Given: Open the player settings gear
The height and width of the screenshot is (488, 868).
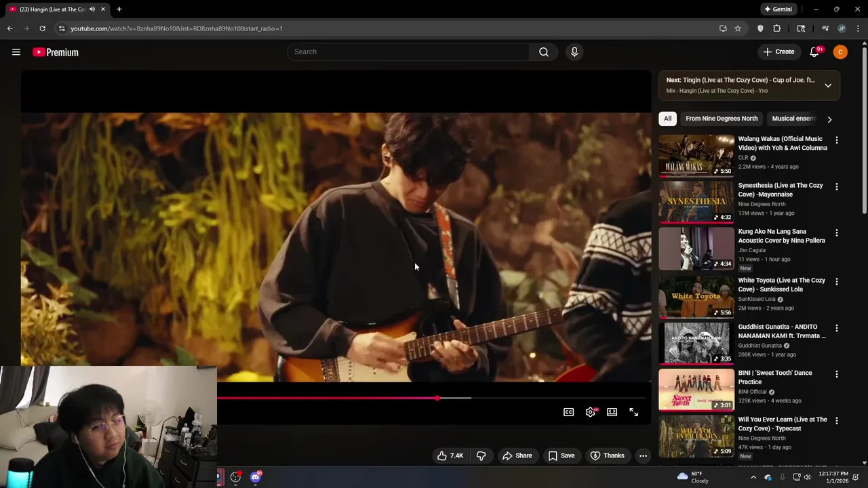Looking at the screenshot, I should 591,412.
